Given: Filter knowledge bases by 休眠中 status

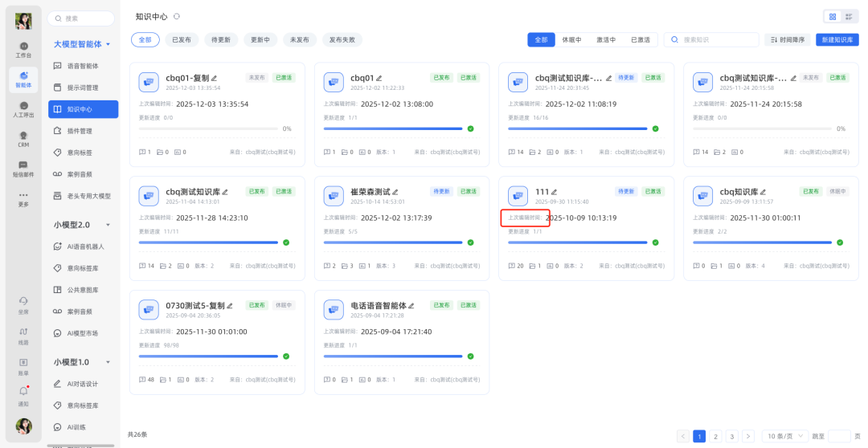Looking at the screenshot, I should pos(571,39).
